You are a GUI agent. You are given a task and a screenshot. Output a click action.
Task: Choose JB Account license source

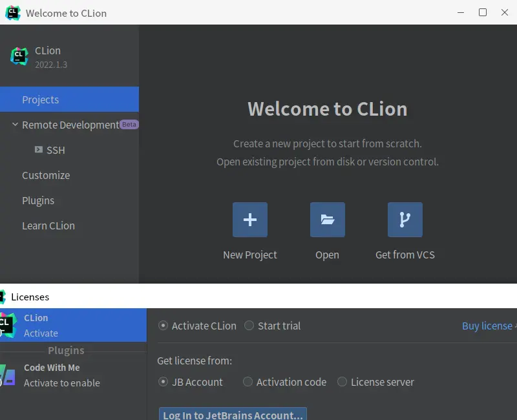pyautogui.click(x=163, y=382)
